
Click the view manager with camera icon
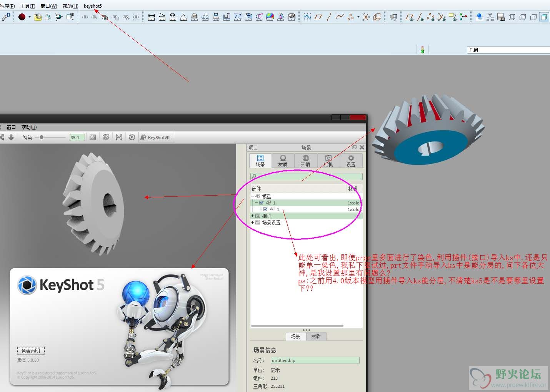tap(501, 17)
